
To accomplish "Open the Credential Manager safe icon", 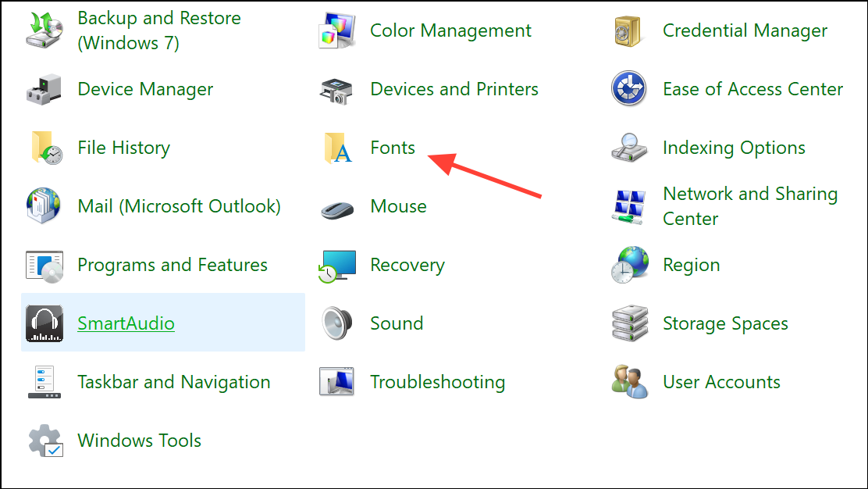I will pyautogui.click(x=629, y=30).
